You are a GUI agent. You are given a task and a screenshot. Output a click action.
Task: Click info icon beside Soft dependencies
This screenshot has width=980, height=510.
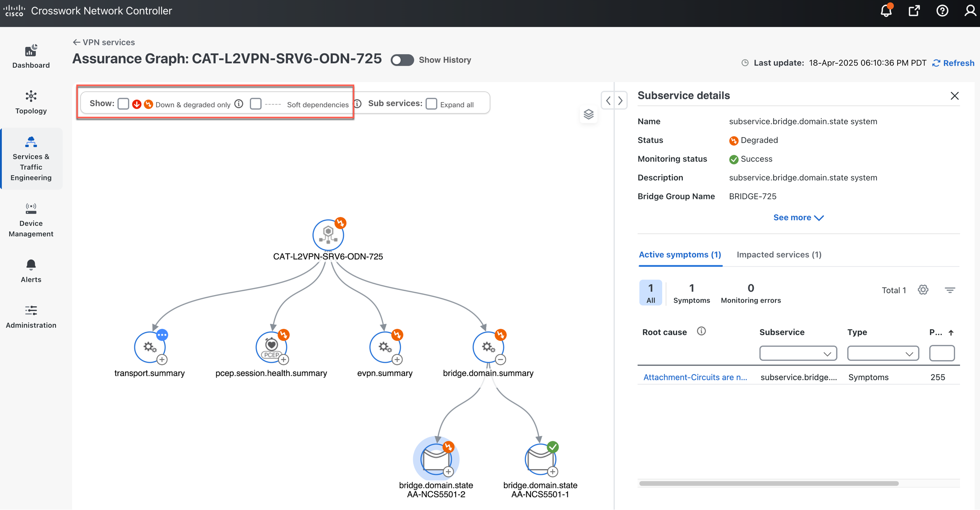tap(358, 104)
